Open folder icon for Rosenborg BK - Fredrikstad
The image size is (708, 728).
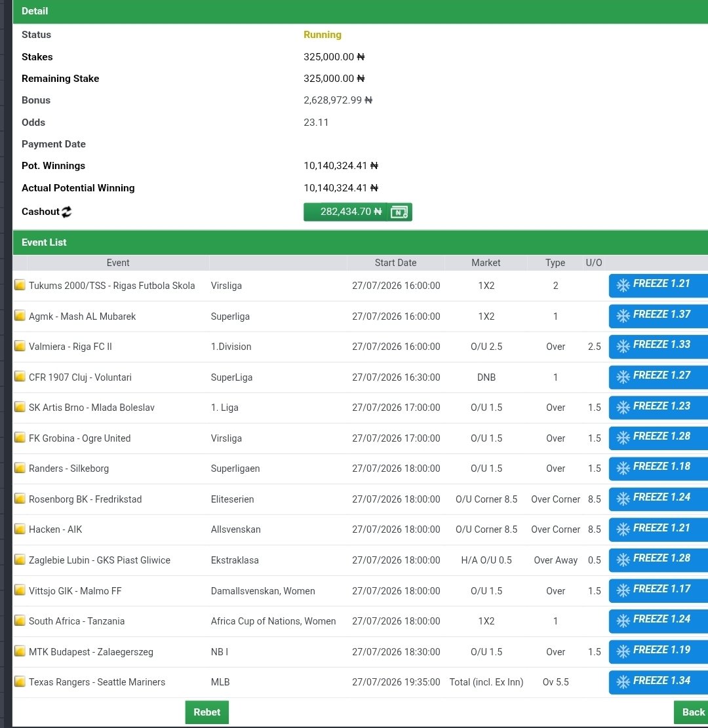[x=20, y=499]
